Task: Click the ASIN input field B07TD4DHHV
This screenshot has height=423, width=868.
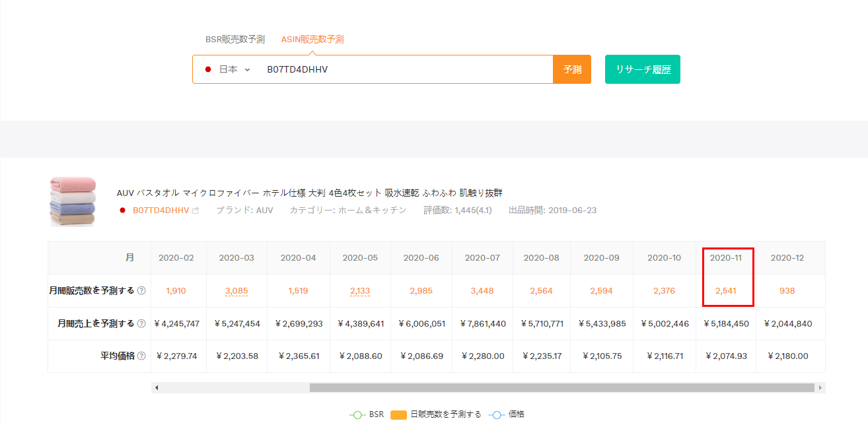Action: pos(406,69)
